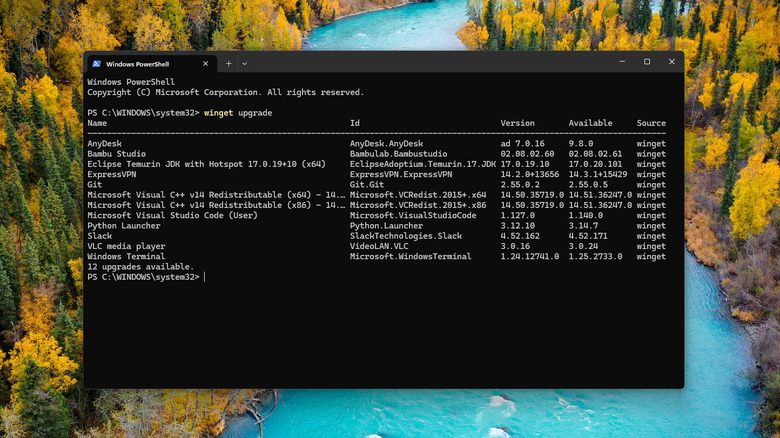Maximize the PowerShell window

(x=647, y=62)
